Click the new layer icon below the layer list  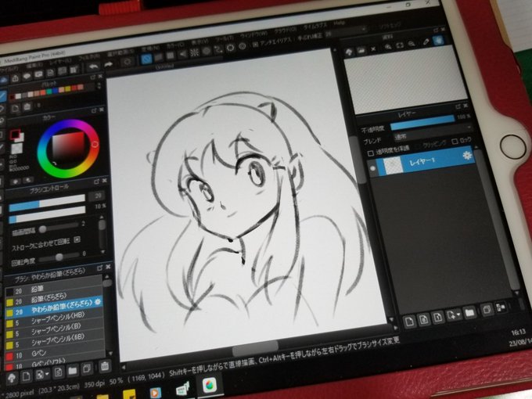coord(409,321)
